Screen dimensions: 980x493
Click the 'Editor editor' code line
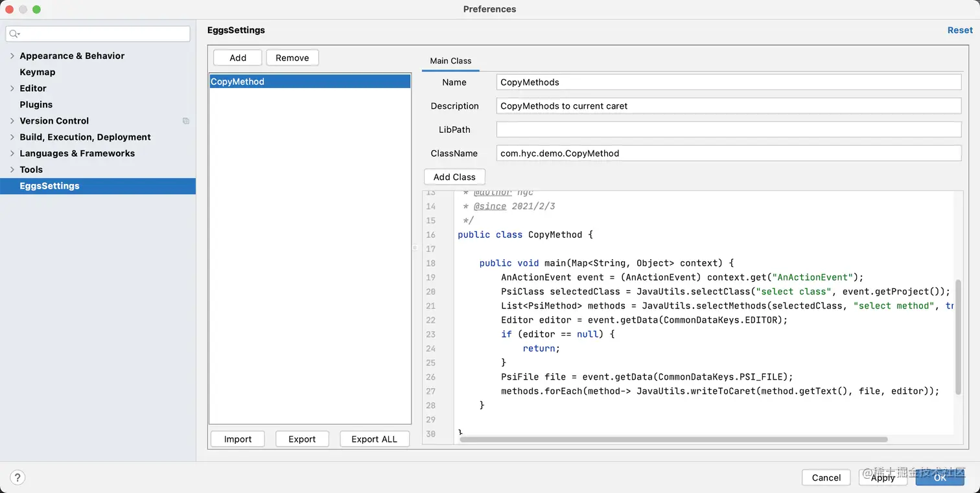[644, 320]
